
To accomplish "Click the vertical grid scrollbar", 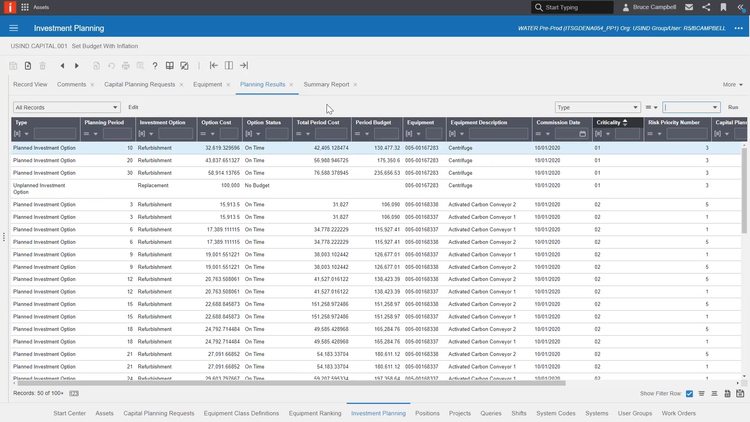I will (x=743, y=189).
